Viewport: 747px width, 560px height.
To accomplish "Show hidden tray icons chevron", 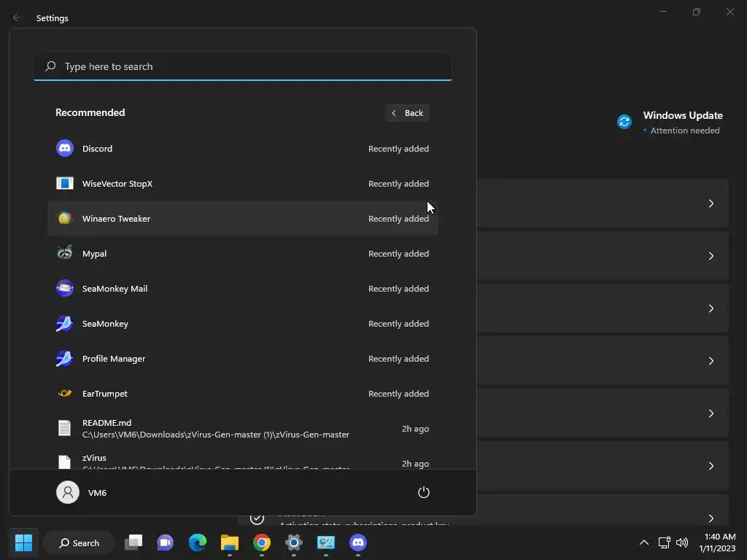I will coord(643,542).
